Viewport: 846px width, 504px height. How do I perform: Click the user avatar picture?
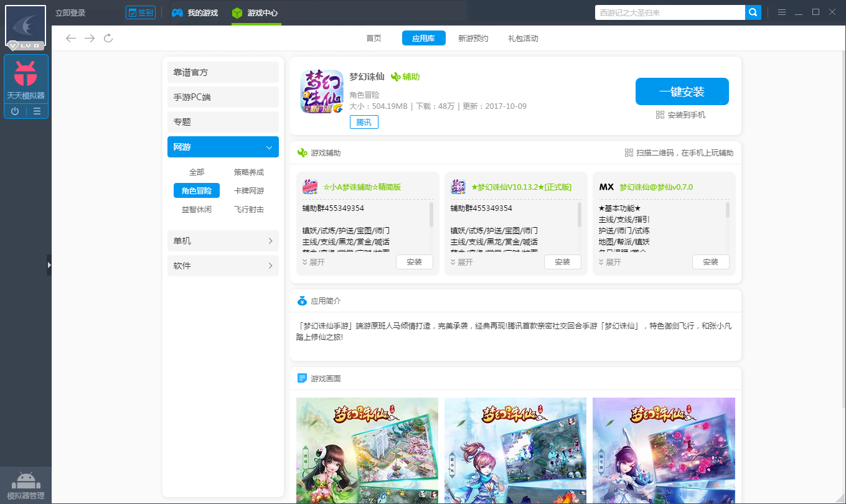26,26
